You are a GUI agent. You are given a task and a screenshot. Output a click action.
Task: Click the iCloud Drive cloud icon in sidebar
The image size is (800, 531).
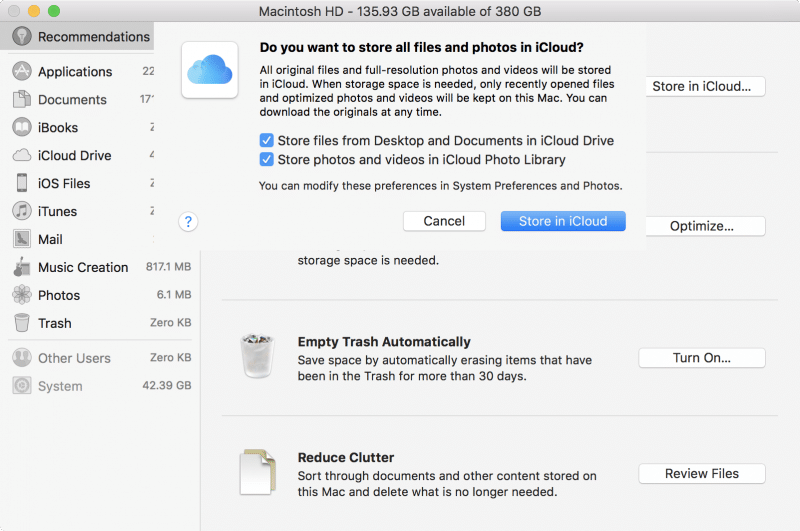(x=21, y=155)
